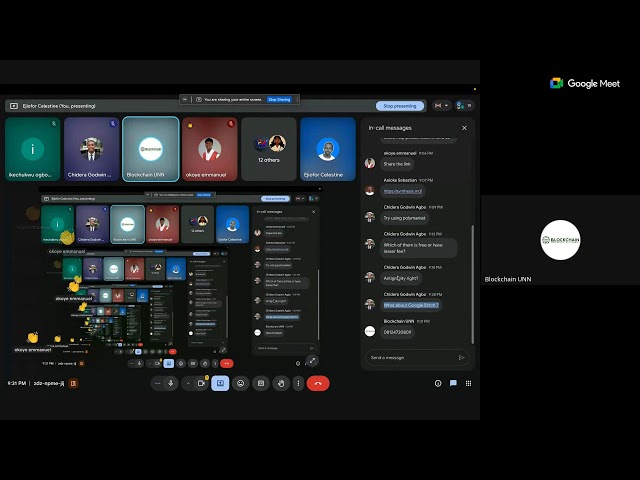Click 'Share the link' chat message
The height and width of the screenshot is (480, 640).
pos(397,164)
